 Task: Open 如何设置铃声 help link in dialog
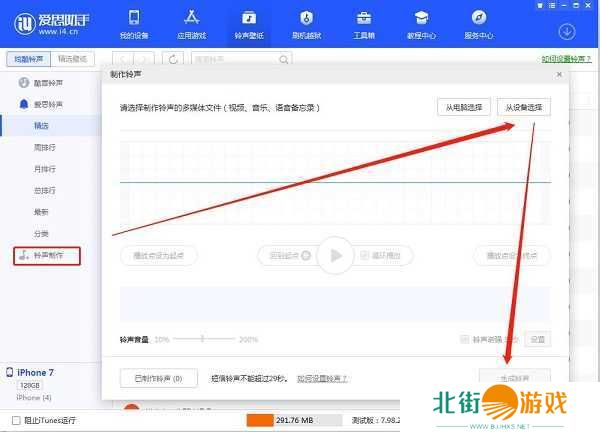pos(324,379)
